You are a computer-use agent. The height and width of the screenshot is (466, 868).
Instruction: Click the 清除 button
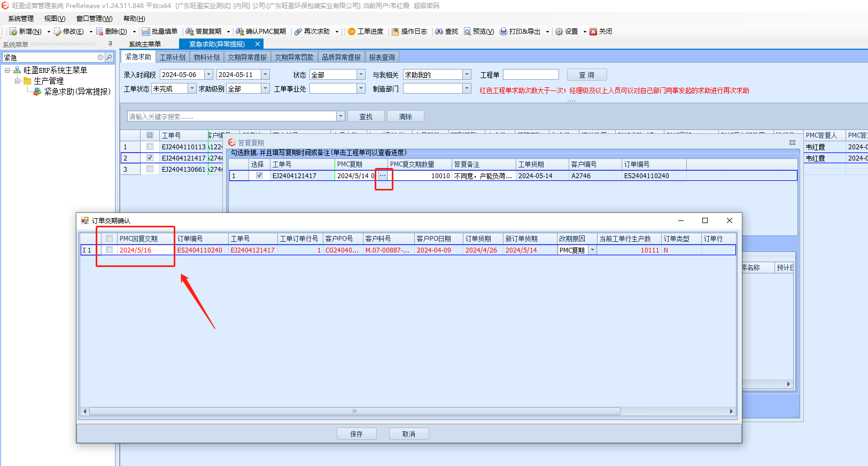(x=406, y=117)
